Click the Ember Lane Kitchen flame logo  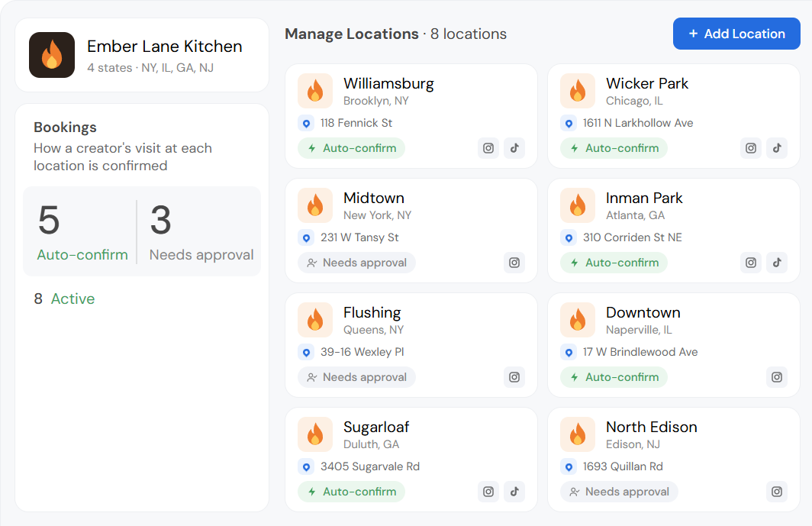[52, 55]
